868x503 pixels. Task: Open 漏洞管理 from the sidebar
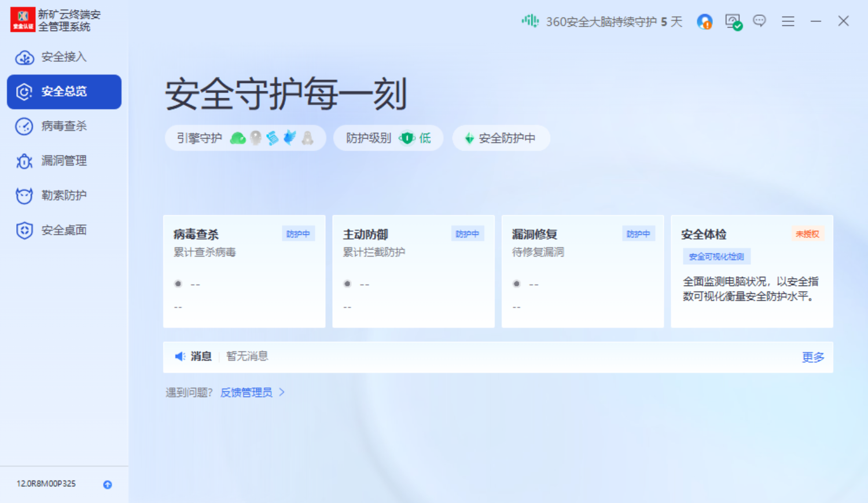(x=64, y=161)
